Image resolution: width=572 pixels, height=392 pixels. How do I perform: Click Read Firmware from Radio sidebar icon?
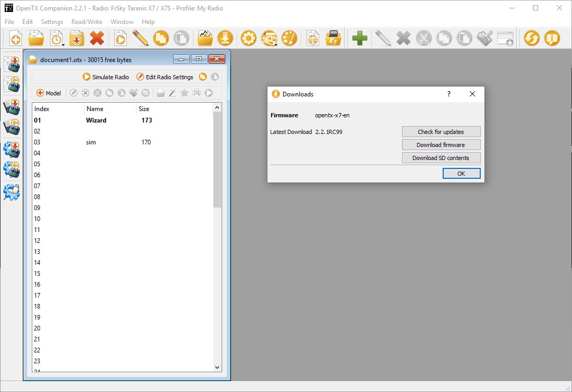(11, 127)
